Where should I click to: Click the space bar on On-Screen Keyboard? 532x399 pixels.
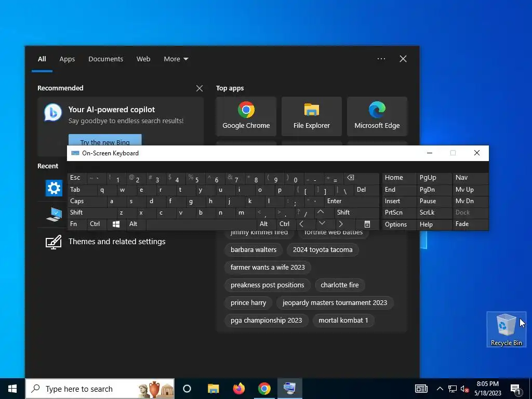coord(201,224)
